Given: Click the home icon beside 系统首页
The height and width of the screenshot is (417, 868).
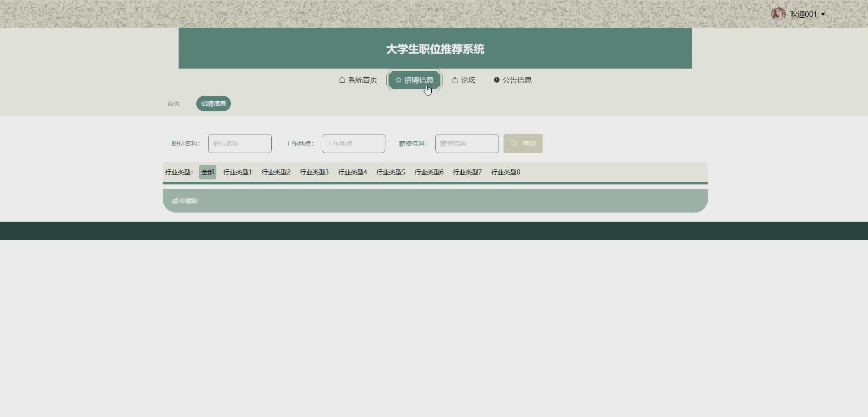Looking at the screenshot, I should [x=342, y=80].
